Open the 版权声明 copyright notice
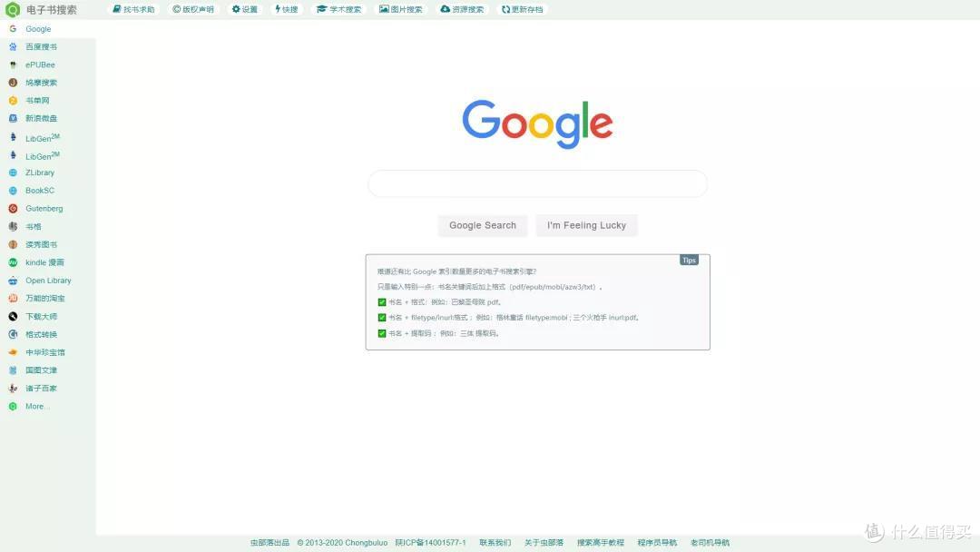This screenshot has height=552, width=980. [x=193, y=9]
